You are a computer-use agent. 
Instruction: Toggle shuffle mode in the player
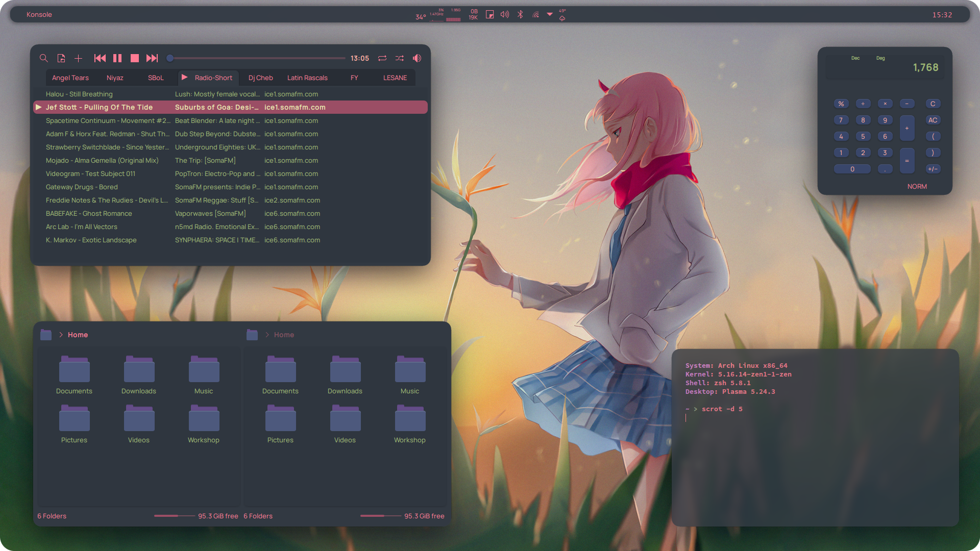pyautogui.click(x=400, y=58)
